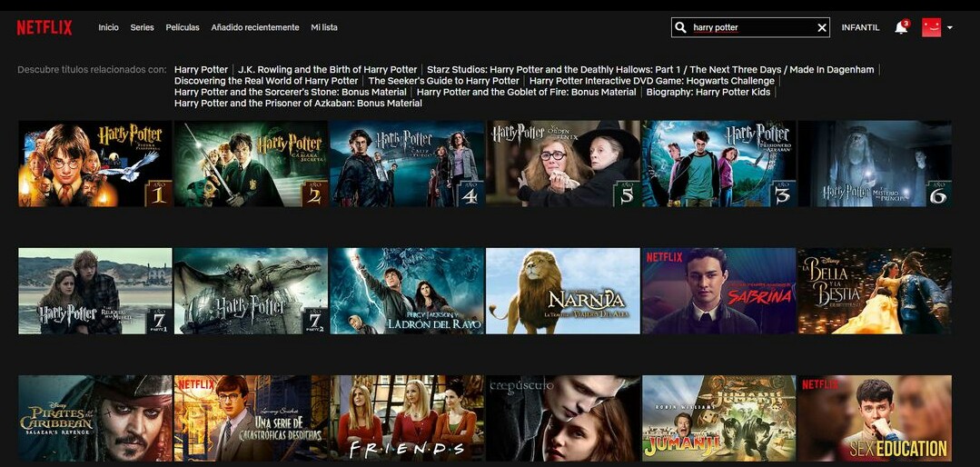Select Harry Potter Año 7 Parte 1 thumbnail

[x=95, y=292]
